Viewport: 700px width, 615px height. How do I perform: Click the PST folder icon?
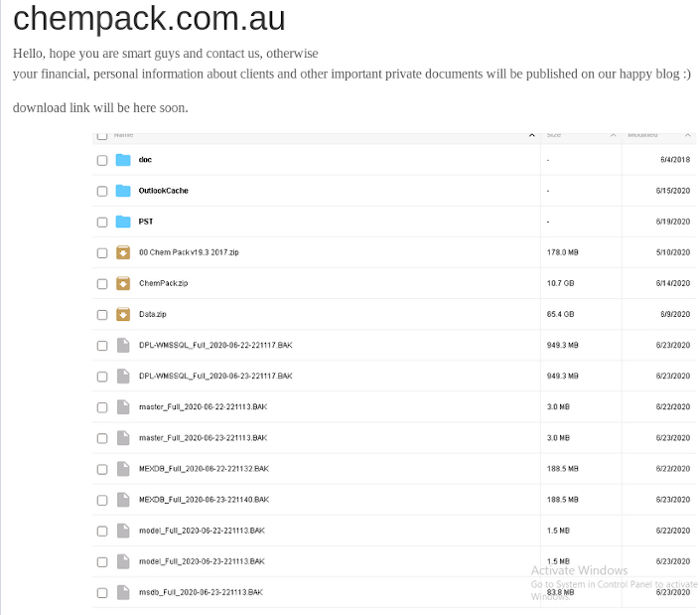(x=123, y=222)
